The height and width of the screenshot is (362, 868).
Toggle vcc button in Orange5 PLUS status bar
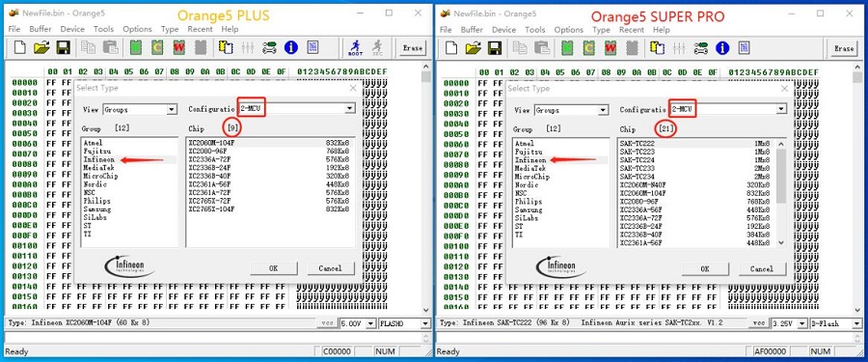point(326,322)
